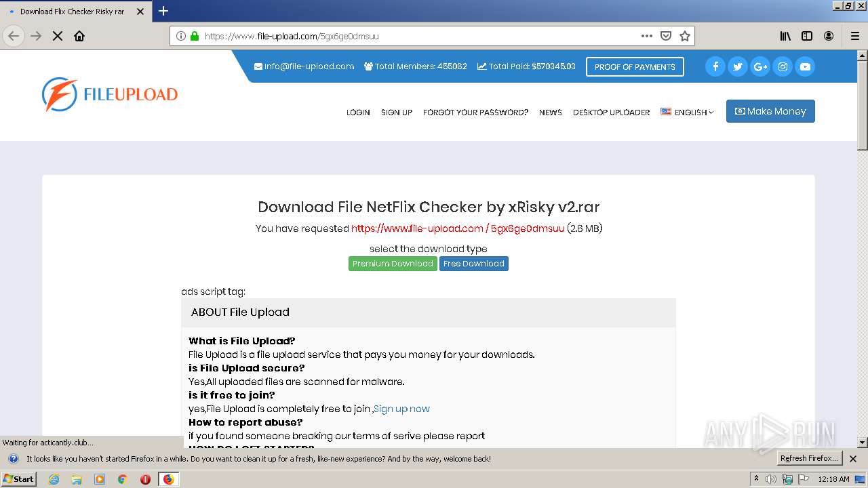Open the Windows Start menu
The height and width of the screenshot is (488, 868).
(19, 479)
